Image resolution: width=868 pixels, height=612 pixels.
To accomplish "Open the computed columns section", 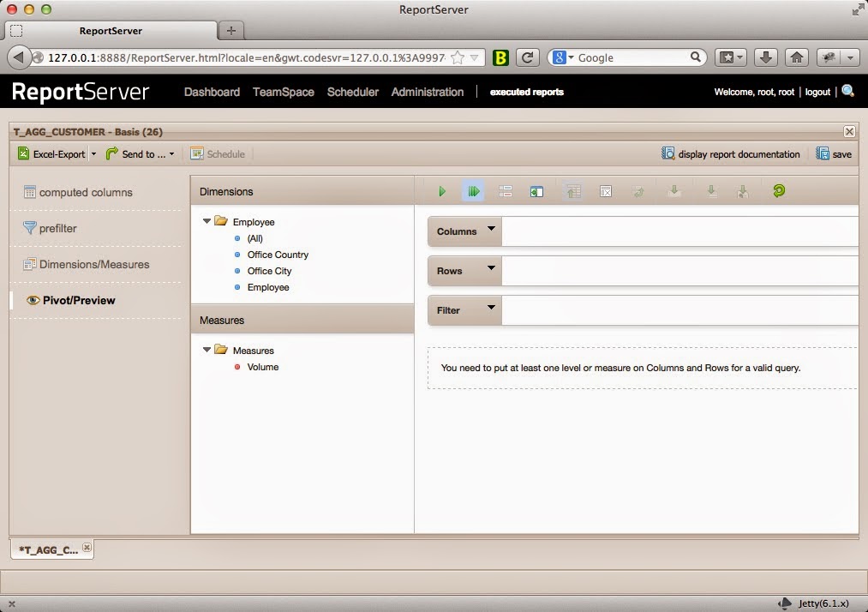I will click(x=78, y=192).
